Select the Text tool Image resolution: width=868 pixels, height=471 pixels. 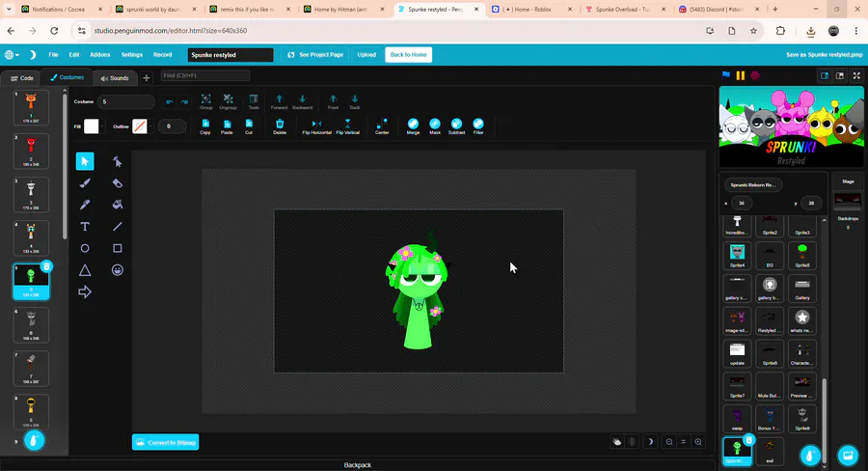click(x=85, y=227)
